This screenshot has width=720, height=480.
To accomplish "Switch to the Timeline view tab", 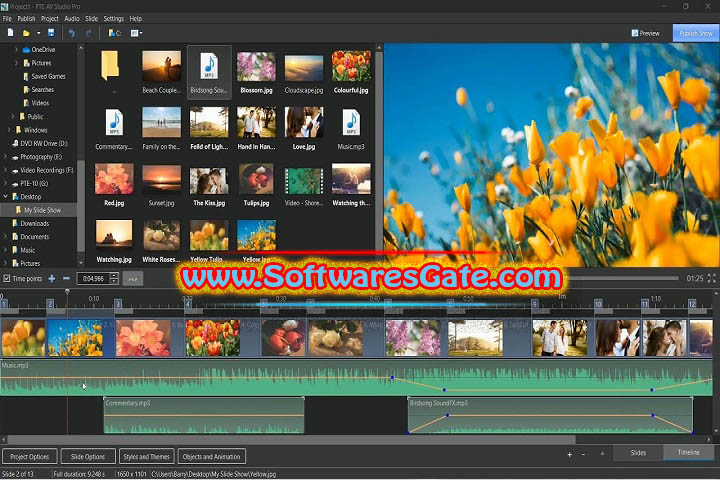I will click(688, 452).
